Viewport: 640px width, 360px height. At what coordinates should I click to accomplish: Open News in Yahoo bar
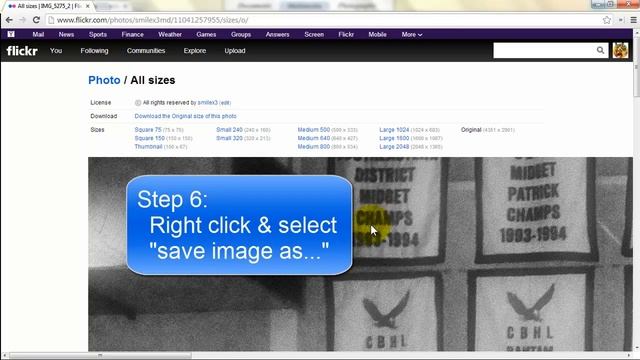click(66, 34)
